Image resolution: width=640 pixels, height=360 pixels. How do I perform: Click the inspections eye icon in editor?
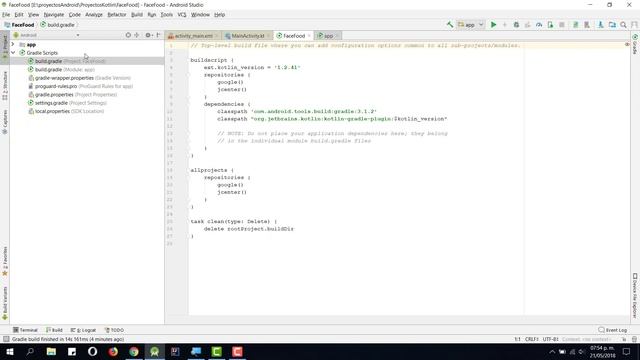click(x=627, y=44)
